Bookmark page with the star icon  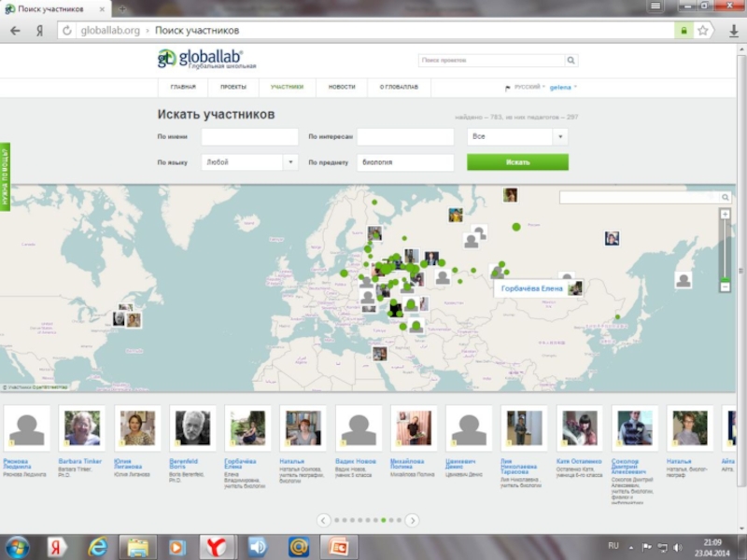click(x=703, y=31)
